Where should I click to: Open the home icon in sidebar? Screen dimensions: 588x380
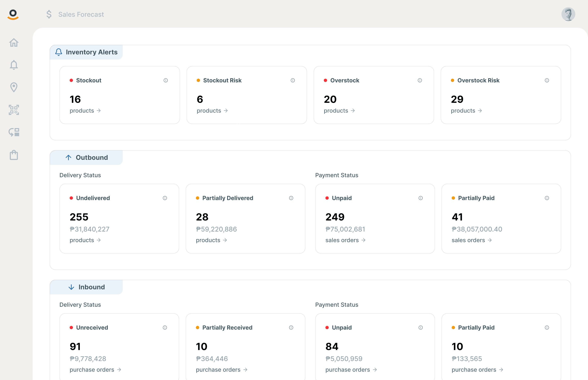point(14,43)
